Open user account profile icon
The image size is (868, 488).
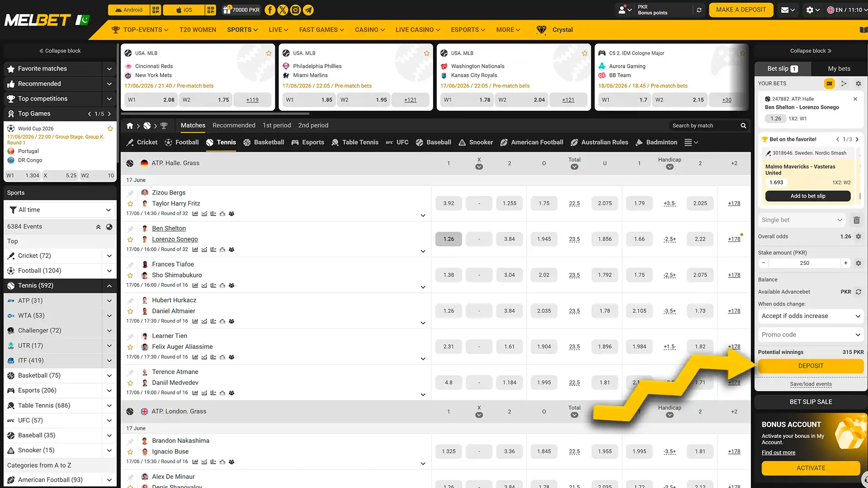point(622,10)
